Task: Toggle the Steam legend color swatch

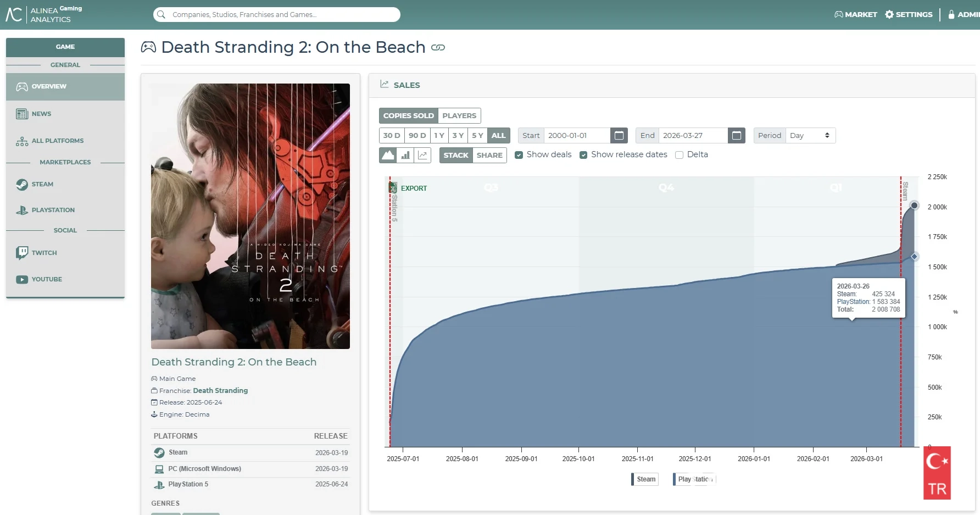Action: pyautogui.click(x=633, y=479)
